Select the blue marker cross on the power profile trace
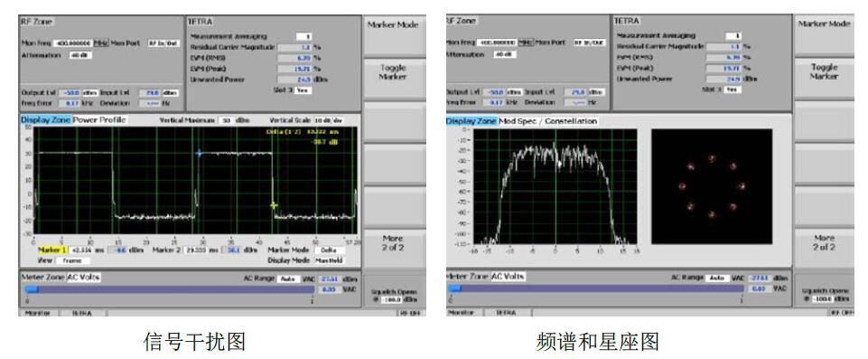The width and height of the screenshot is (868, 359). coord(199,153)
